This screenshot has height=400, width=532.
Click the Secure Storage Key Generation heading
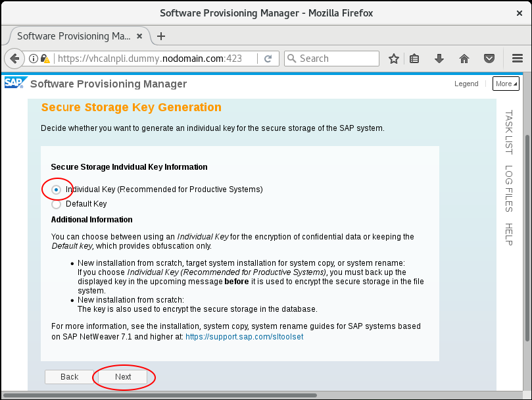132,107
